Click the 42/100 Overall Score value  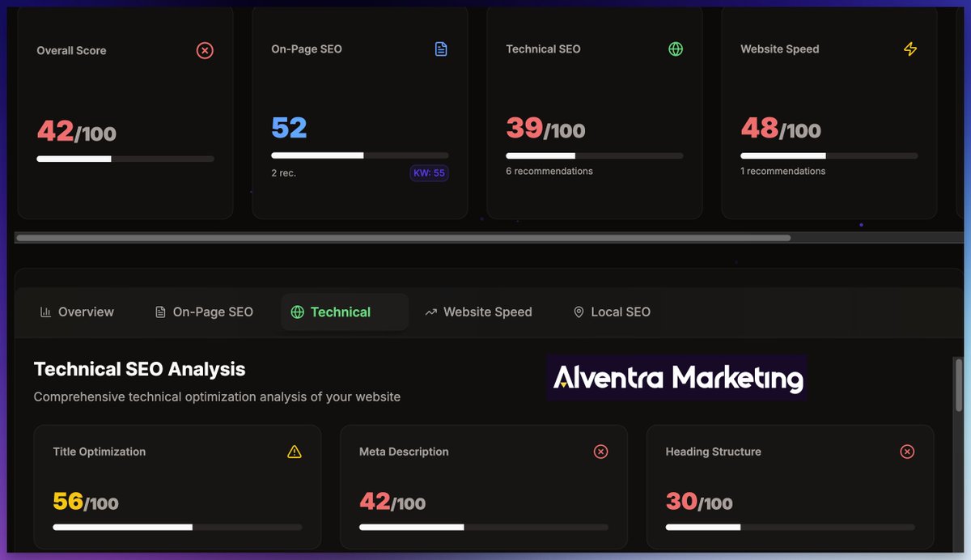(77, 131)
